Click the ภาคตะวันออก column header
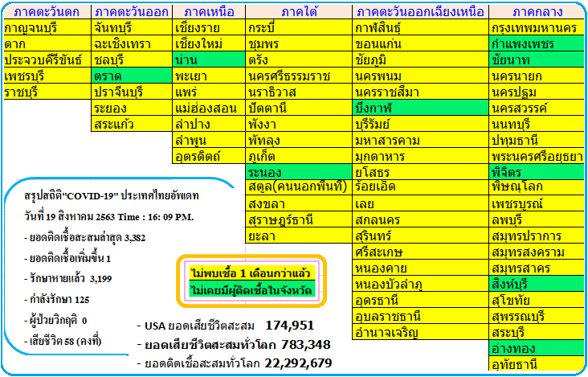 132,12
